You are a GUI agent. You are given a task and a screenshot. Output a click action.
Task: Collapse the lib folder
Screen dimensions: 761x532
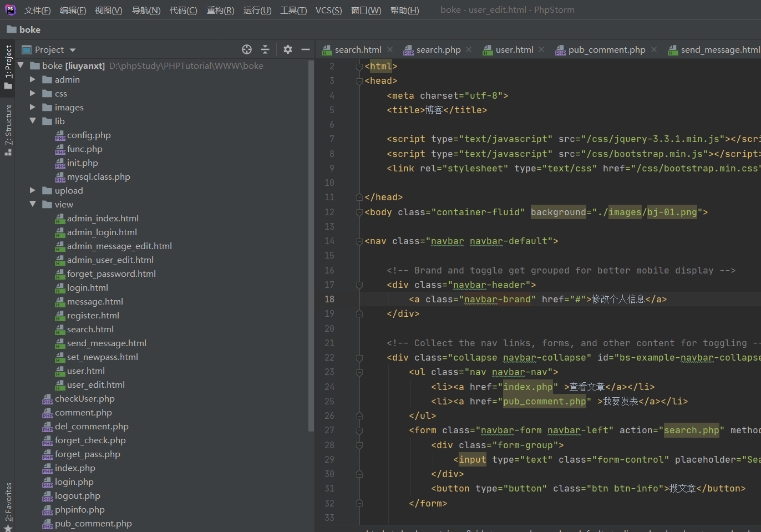pos(33,121)
